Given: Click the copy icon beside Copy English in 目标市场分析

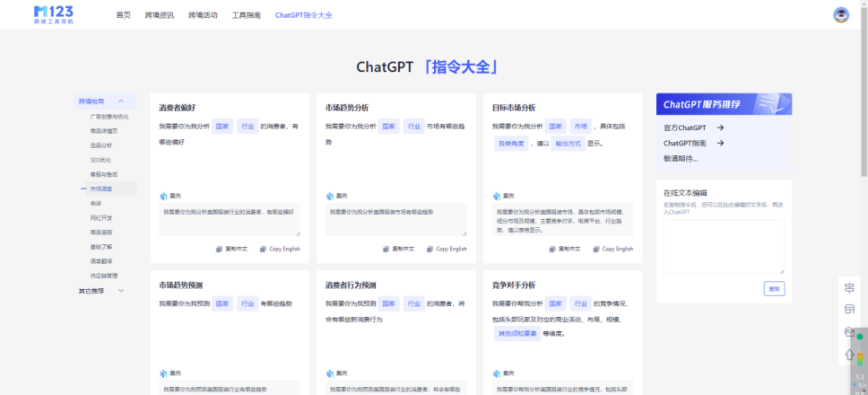Looking at the screenshot, I should click(x=597, y=250).
